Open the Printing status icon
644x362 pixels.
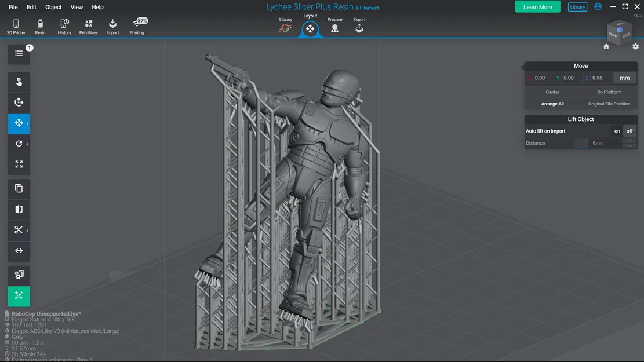click(x=137, y=27)
